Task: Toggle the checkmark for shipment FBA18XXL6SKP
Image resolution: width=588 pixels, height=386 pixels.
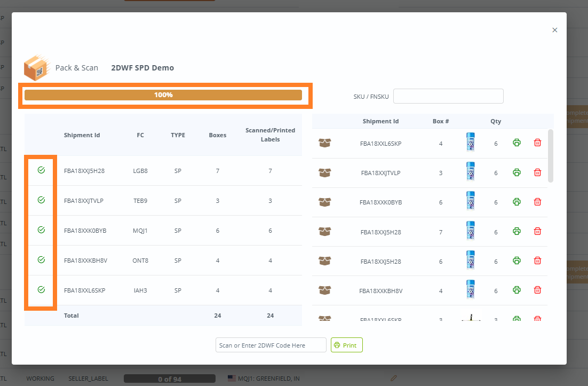Action: (x=41, y=290)
